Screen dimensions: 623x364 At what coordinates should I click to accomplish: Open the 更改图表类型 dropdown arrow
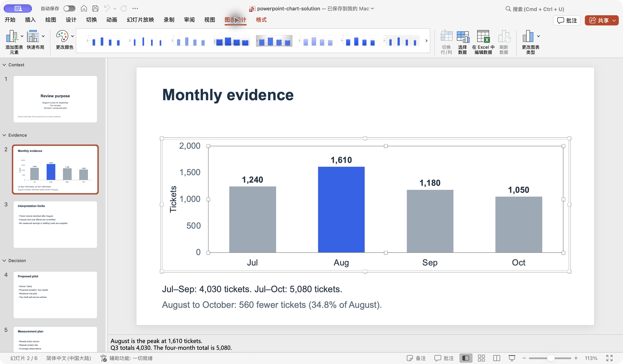(538, 36)
